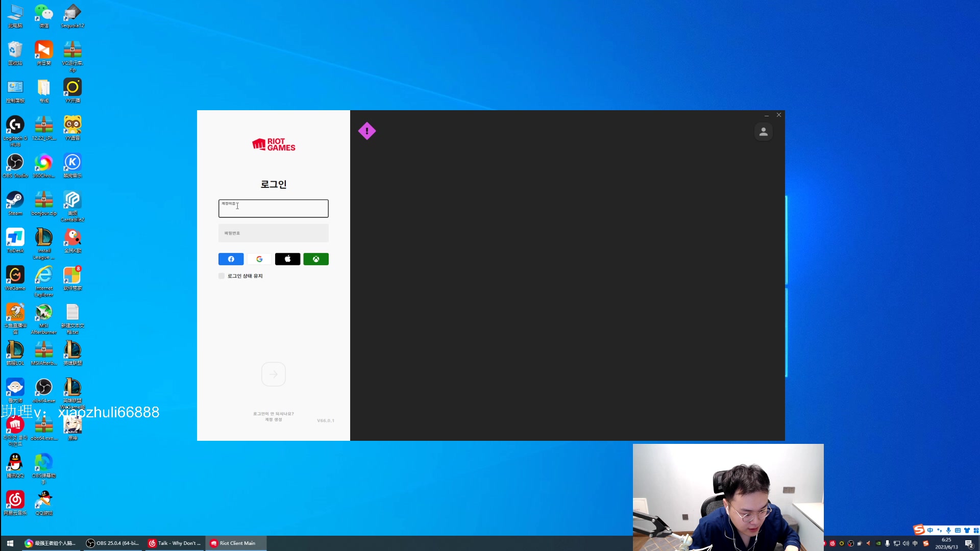This screenshot has height=551, width=980.
Task: Open the can't sign in help link
Action: point(273,414)
